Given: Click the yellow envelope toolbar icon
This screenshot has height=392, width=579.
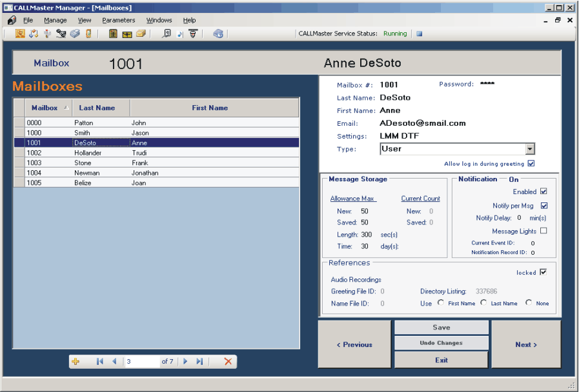Looking at the screenshot, I should pyautogui.click(x=127, y=34).
